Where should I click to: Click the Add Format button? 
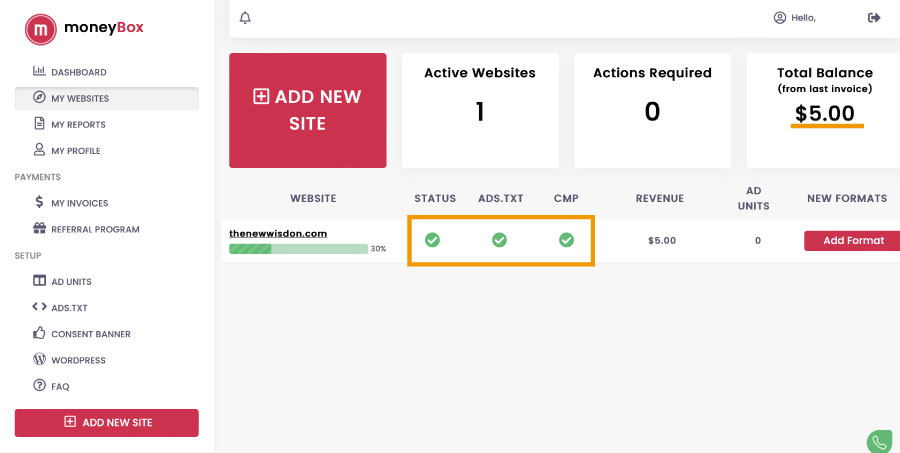852,241
